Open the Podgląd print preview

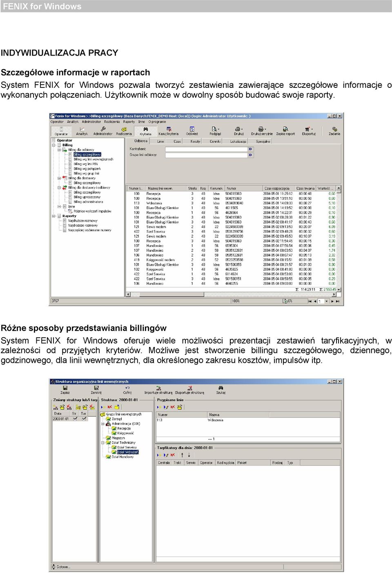pyautogui.click(x=215, y=131)
